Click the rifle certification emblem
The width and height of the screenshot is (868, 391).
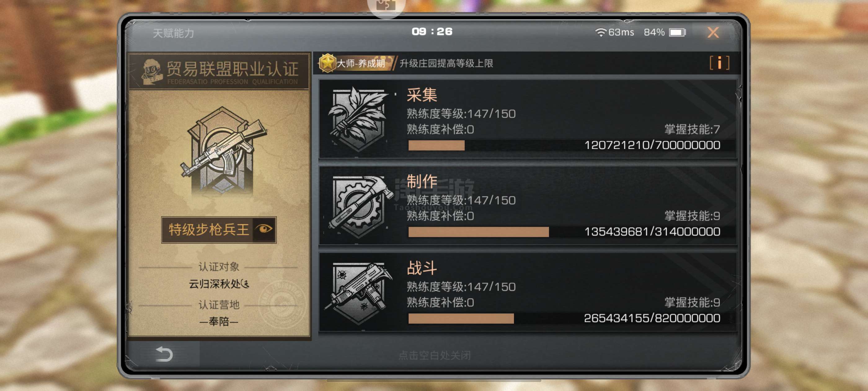(x=223, y=150)
